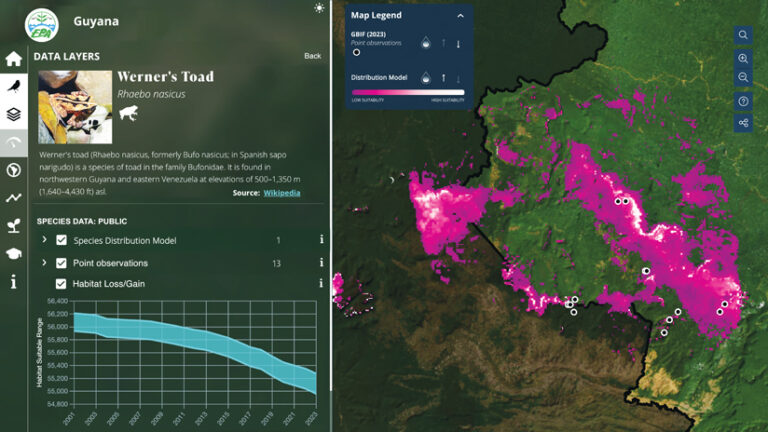Image resolution: width=768 pixels, height=432 pixels.
Task: Toggle brightness with the sun icon
Action: coord(319,8)
